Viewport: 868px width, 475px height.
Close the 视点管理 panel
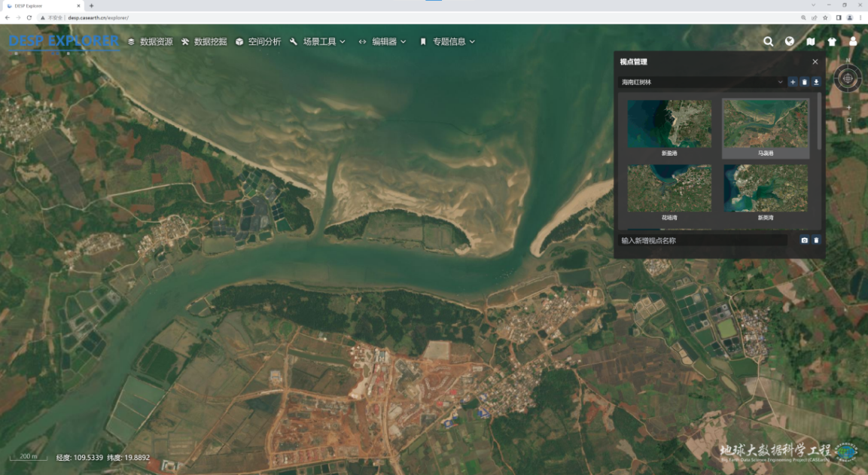[815, 62]
